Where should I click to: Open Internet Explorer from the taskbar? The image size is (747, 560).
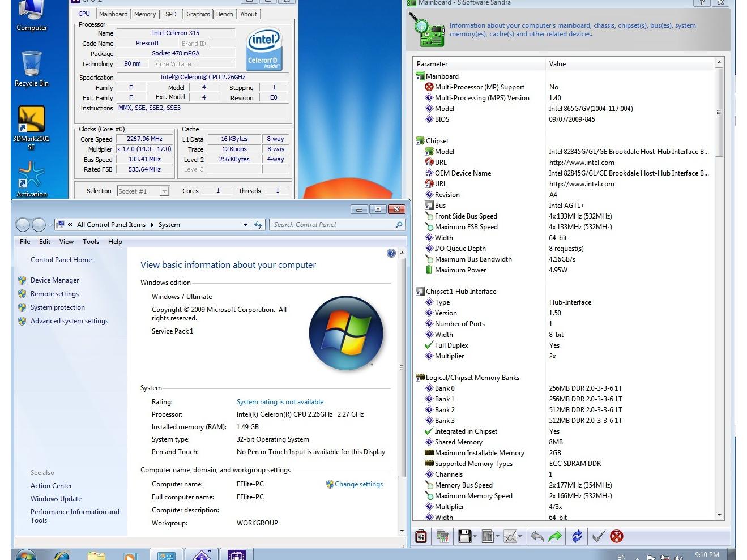pyautogui.click(x=62, y=555)
